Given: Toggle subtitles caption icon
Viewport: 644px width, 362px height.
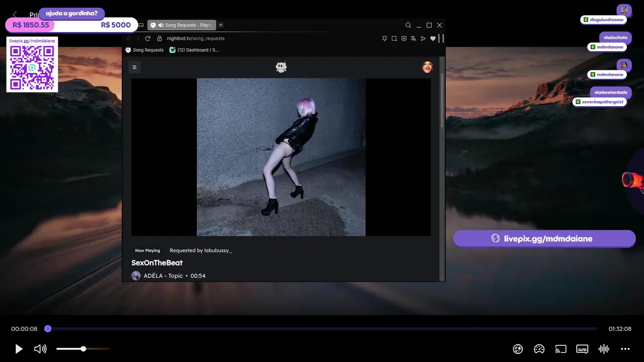Looking at the screenshot, I should point(582,349).
